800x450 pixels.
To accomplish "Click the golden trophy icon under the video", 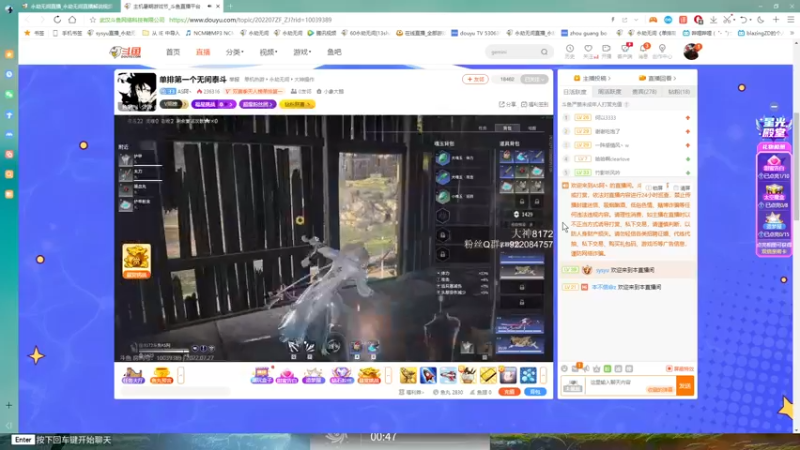I will (161, 376).
